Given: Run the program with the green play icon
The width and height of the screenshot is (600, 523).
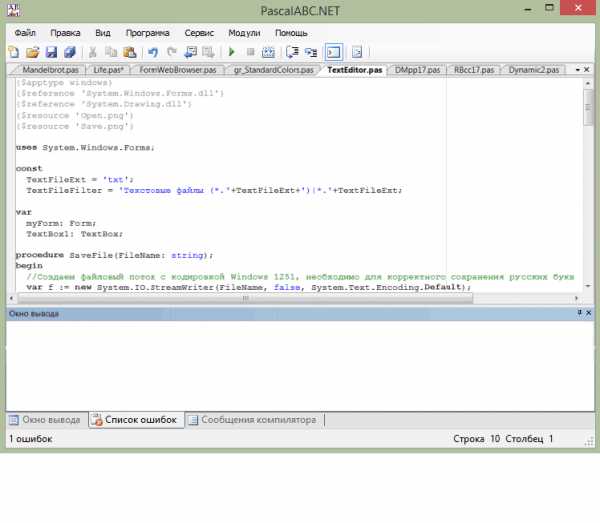Looking at the screenshot, I should click(x=231, y=52).
